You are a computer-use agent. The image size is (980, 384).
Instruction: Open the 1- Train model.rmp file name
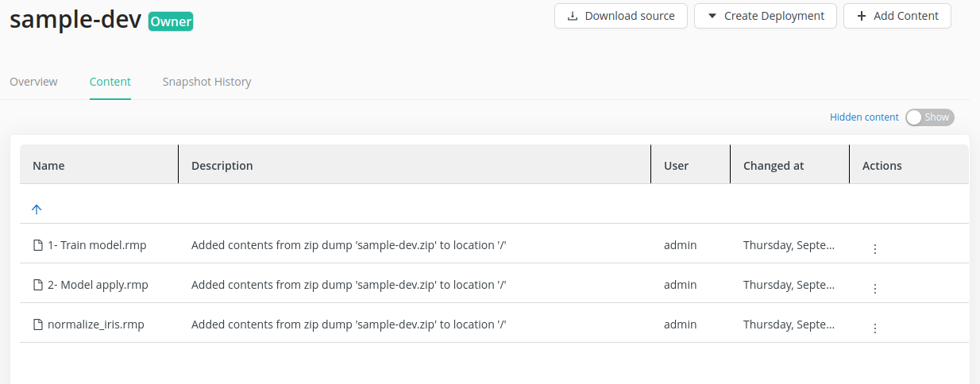point(97,245)
